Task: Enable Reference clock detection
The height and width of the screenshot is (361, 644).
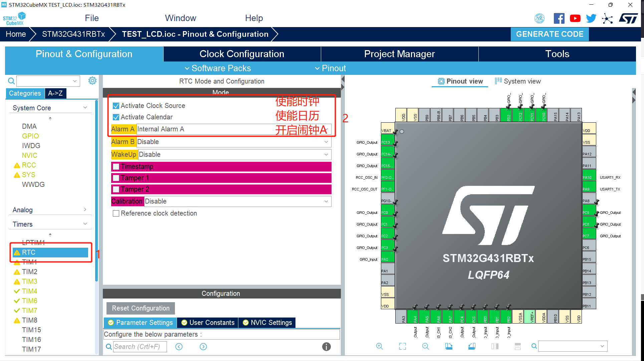Action: coord(116,213)
